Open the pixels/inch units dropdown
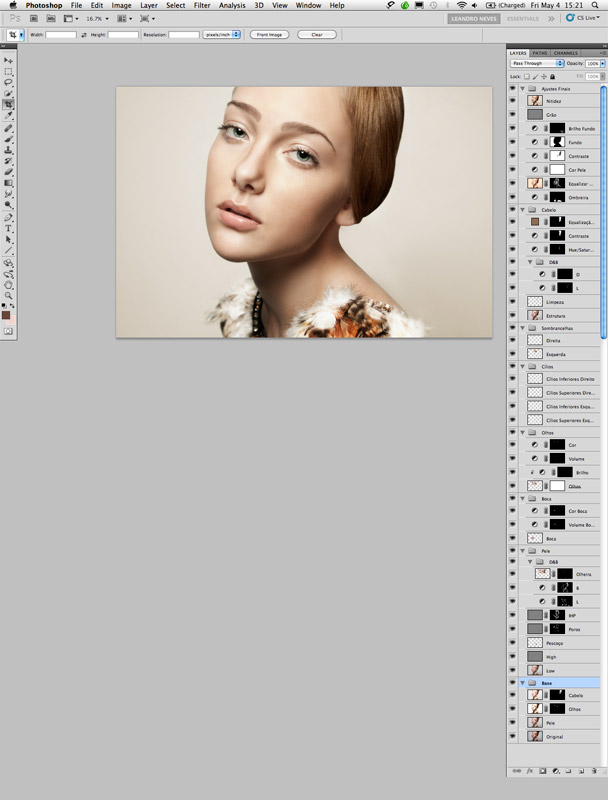This screenshot has width=608, height=800. click(221, 35)
